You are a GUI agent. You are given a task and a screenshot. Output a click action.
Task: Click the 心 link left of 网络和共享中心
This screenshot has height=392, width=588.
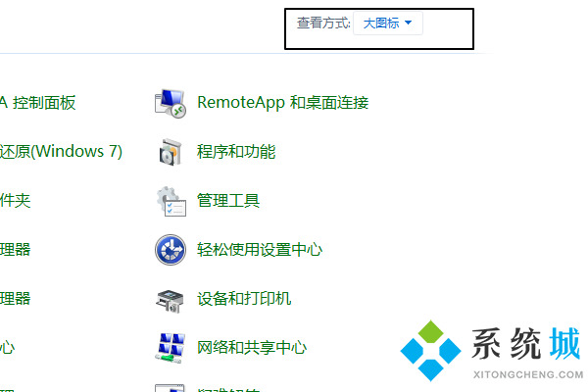[x=7, y=348]
